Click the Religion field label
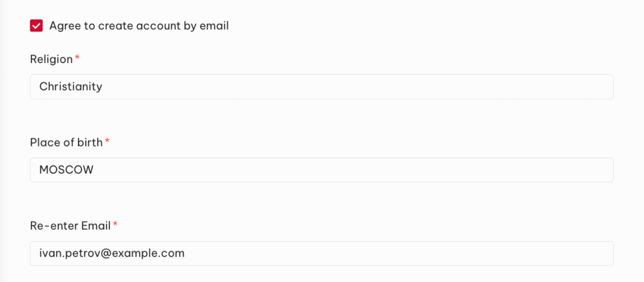Viewport: 644px width, 282px height. (x=51, y=59)
